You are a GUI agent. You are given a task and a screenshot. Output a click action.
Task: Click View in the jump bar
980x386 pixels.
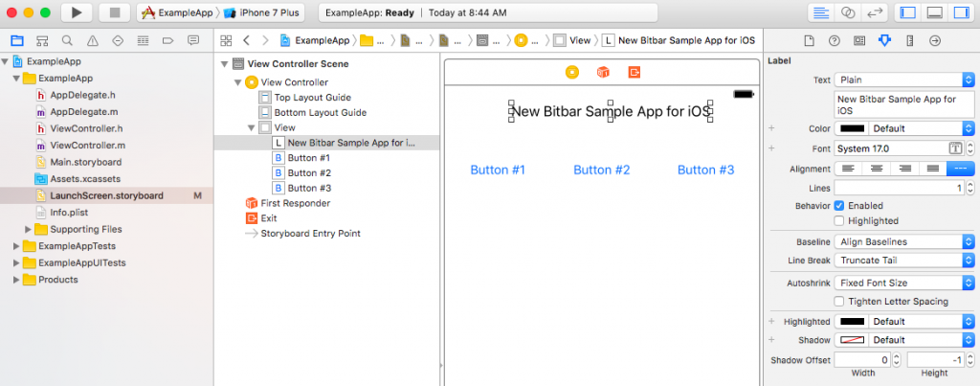click(573, 40)
